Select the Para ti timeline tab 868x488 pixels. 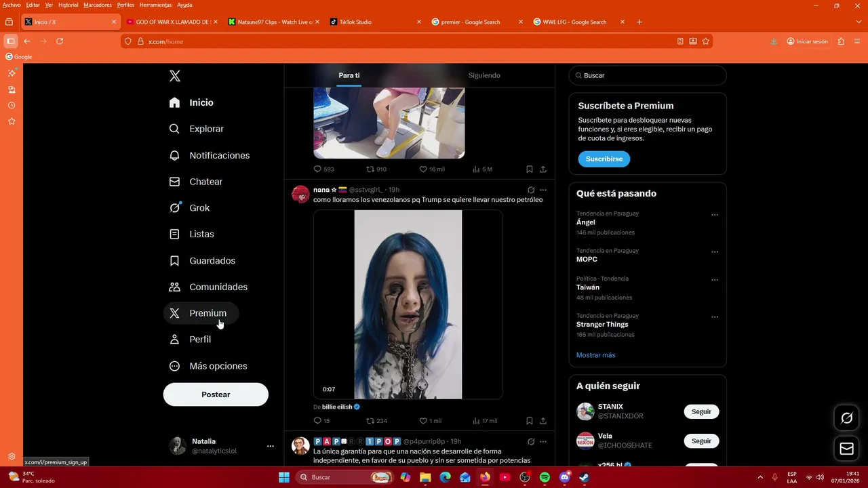[349, 75]
